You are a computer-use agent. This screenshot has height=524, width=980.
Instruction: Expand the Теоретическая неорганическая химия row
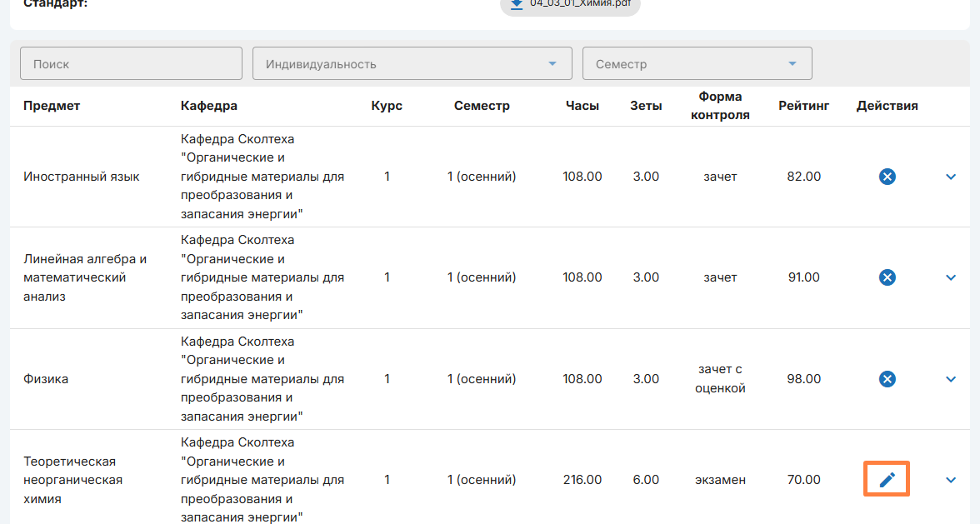[x=951, y=480]
